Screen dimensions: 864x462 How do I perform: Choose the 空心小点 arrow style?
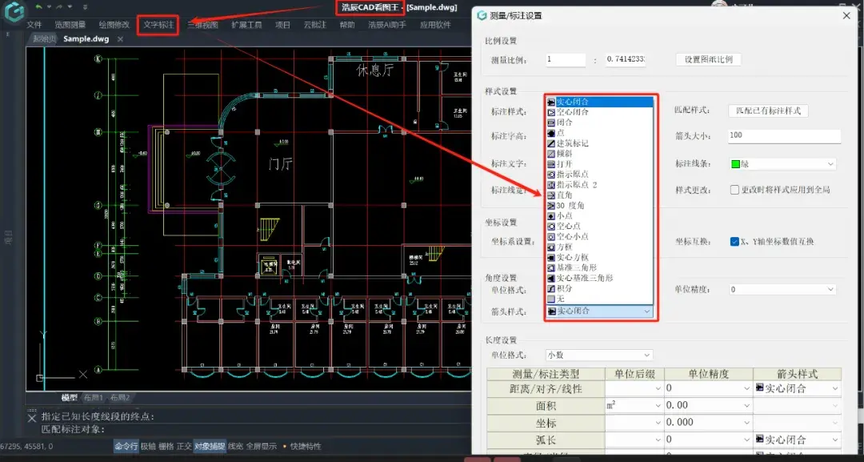click(600, 237)
